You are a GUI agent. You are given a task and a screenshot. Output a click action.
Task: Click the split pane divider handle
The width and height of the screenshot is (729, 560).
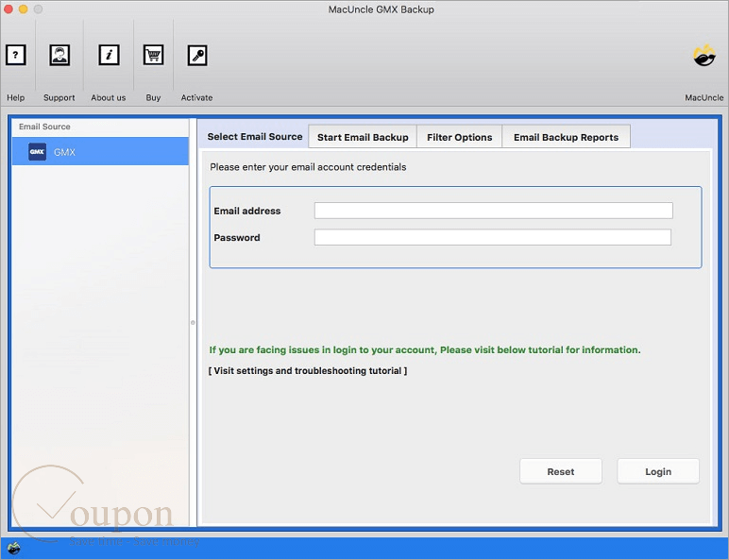click(193, 322)
